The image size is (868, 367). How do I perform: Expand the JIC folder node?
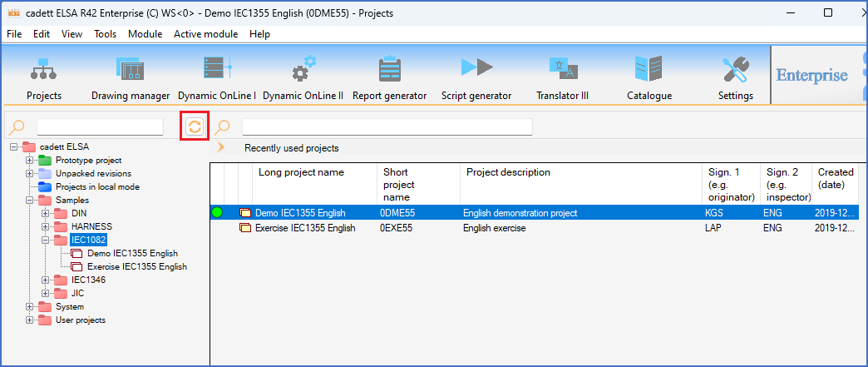46,293
